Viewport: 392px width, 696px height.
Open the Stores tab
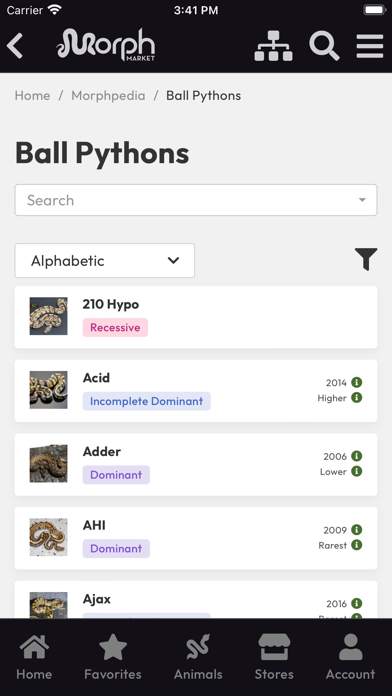pos(274,657)
